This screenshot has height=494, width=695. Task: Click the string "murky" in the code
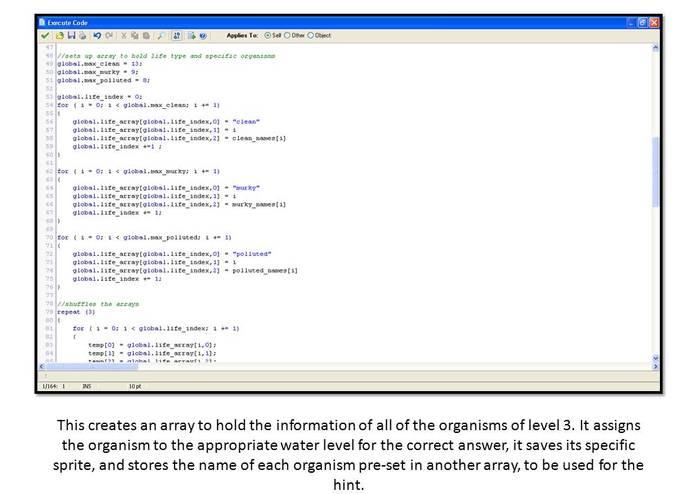click(246, 188)
